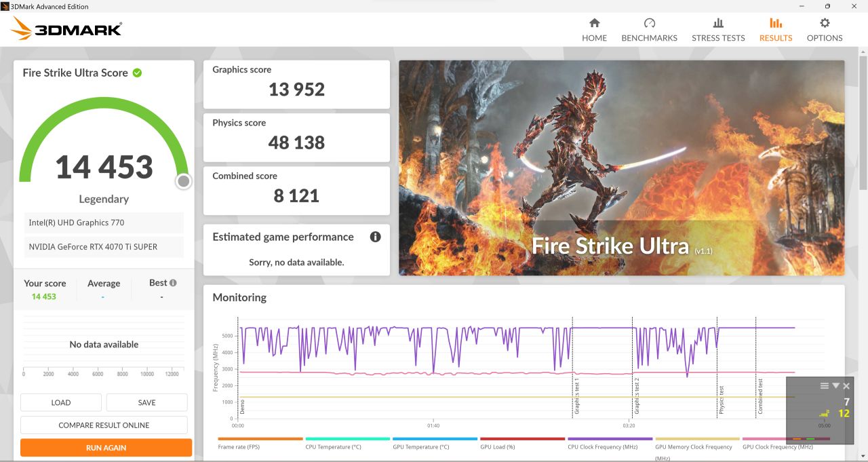Toggle the GPU Load (%) legend series
Screen dimensions: 868x462
pos(522,443)
